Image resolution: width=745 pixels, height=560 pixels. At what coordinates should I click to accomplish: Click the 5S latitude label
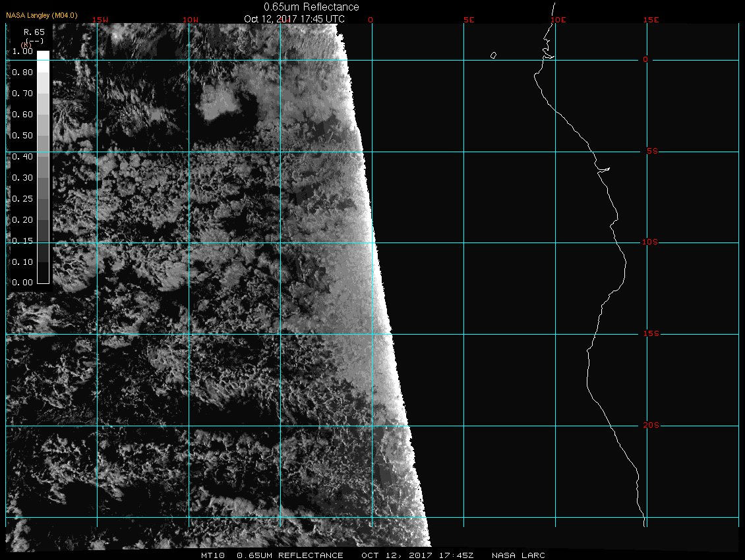click(652, 151)
